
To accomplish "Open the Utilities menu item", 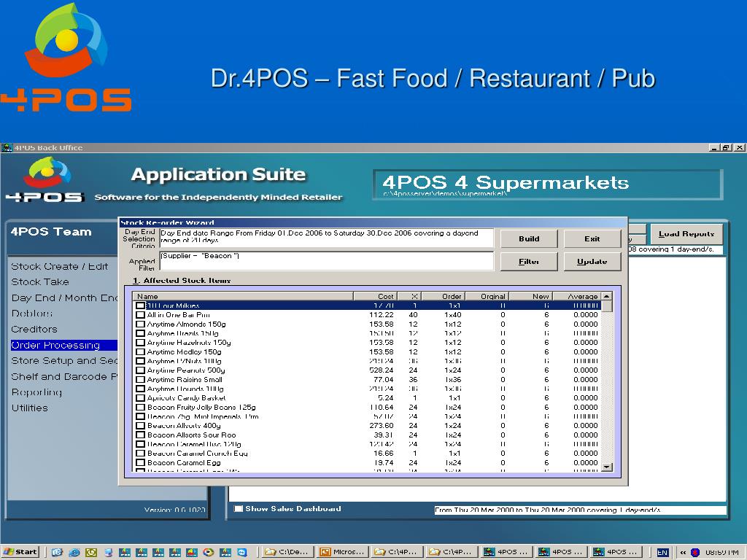I will (29, 408).
